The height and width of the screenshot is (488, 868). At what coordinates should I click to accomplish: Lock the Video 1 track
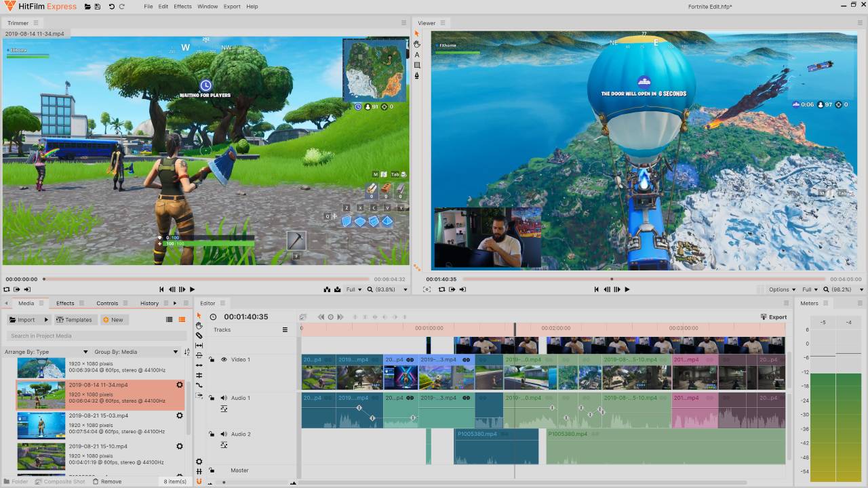click(x=212, y=359)
